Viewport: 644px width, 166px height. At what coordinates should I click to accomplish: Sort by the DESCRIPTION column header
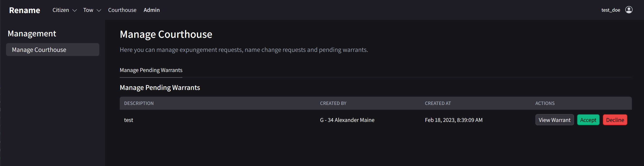pos(139,103)
